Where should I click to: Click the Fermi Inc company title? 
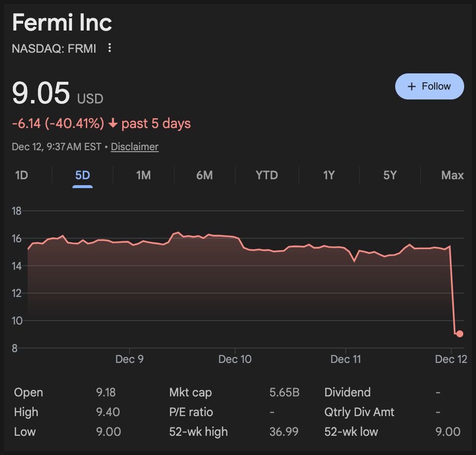tap(62, 23)
